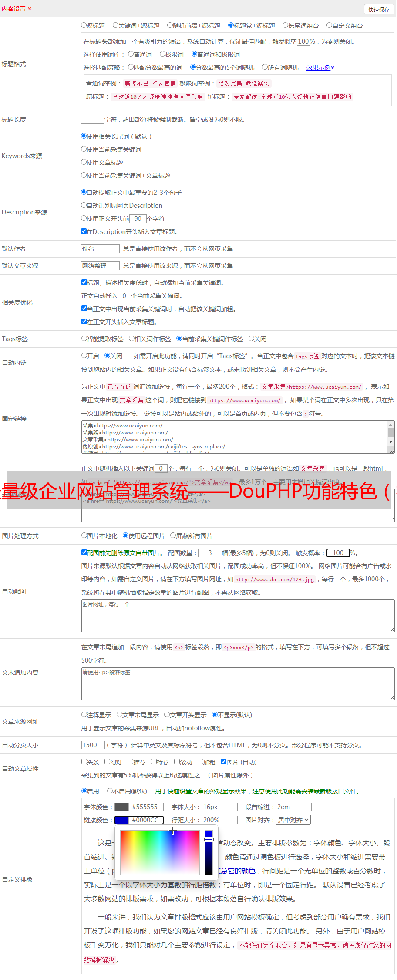
Task: Toggle 自动把该关键词加粗 checkbox
Action: pos(84,309)
